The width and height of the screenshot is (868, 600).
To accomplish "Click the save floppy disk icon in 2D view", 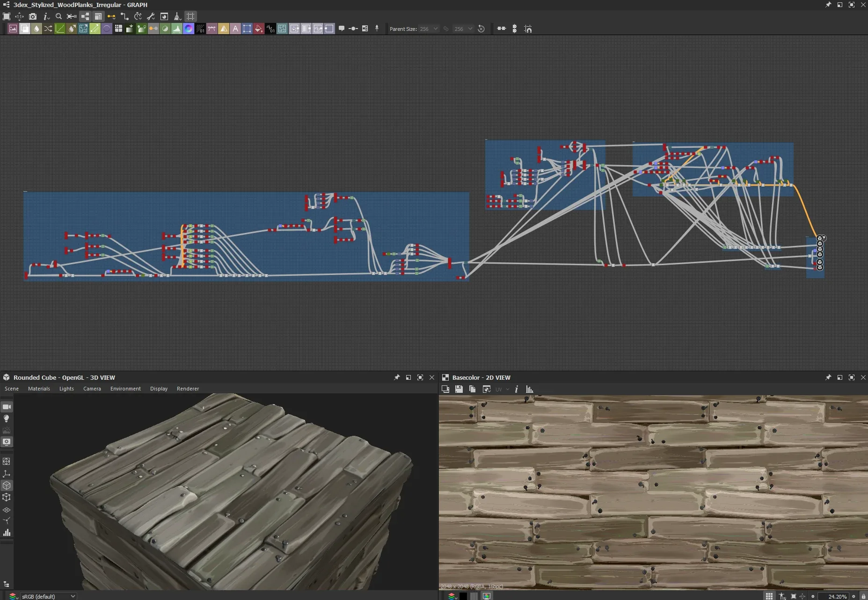I will point(459,389).
